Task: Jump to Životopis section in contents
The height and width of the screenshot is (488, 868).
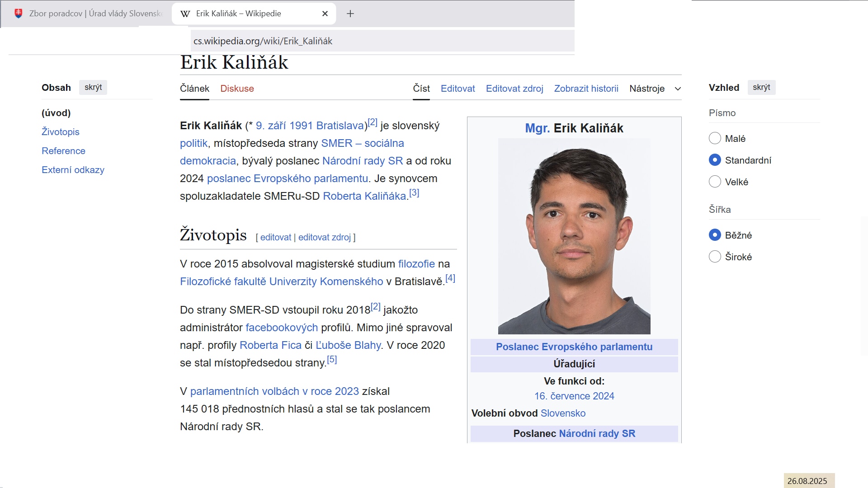Action: pos(61,132)
